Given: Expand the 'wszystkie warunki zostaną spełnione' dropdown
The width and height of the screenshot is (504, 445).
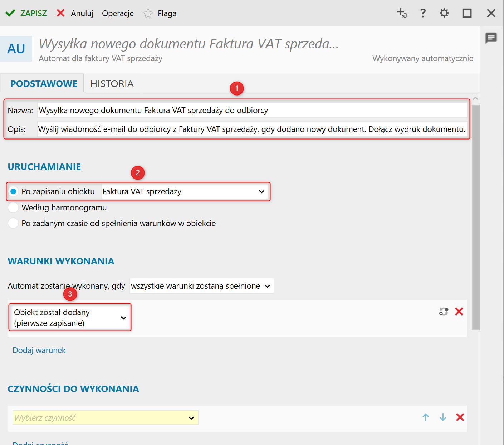Looking at the screenshot, I should coord(201,286).
